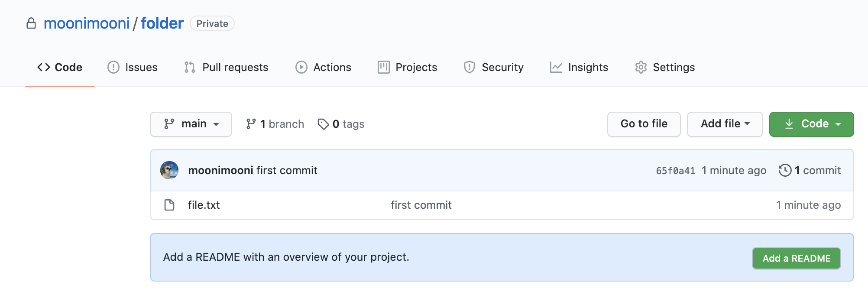
Task: Expand the Add file dropdown
Action: click(725, 124)
